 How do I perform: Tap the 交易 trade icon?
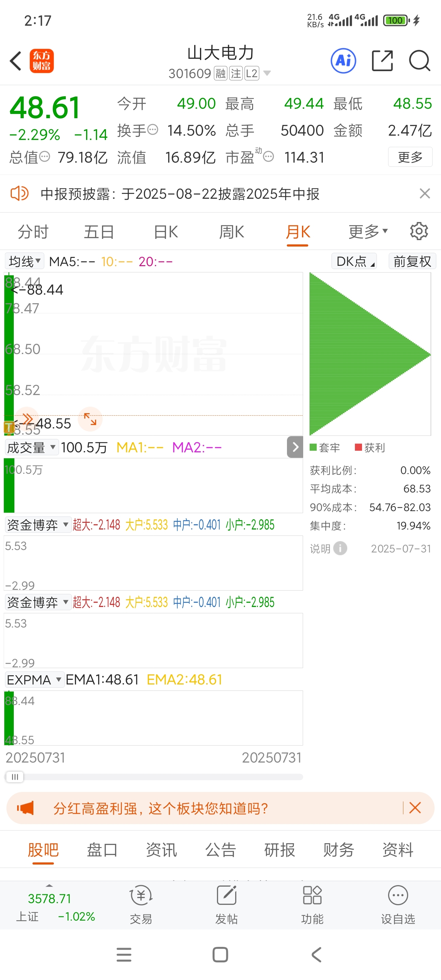(141, 904)
